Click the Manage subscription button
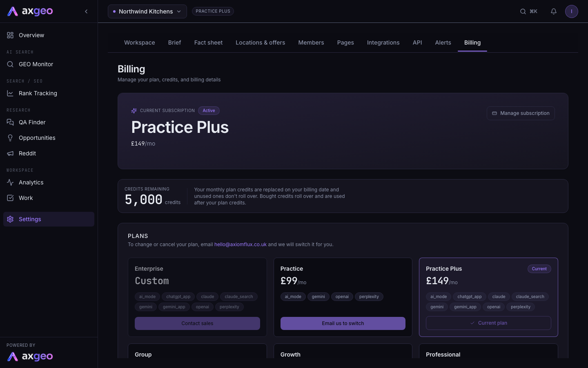The width and height of the screenshot is (588, 368). [x=521, y=113]
